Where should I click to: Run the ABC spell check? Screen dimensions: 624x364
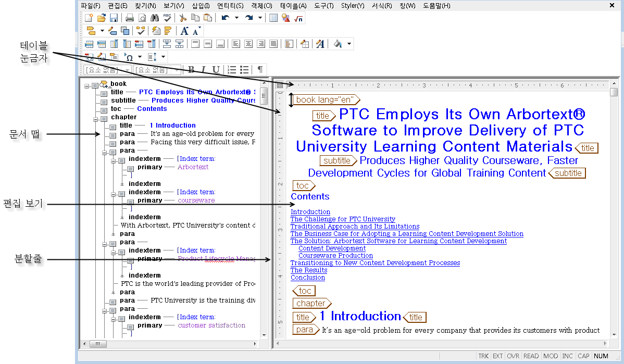tap(167, 18)
